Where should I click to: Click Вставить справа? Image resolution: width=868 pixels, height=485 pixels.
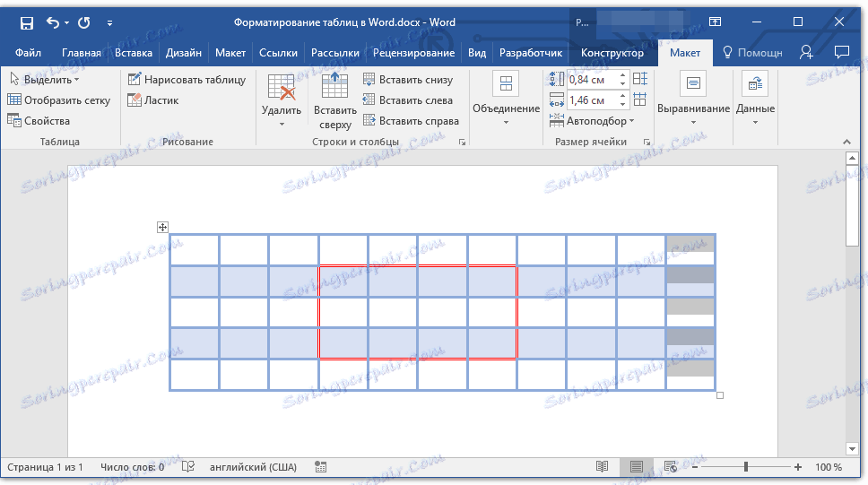[411, 121]
